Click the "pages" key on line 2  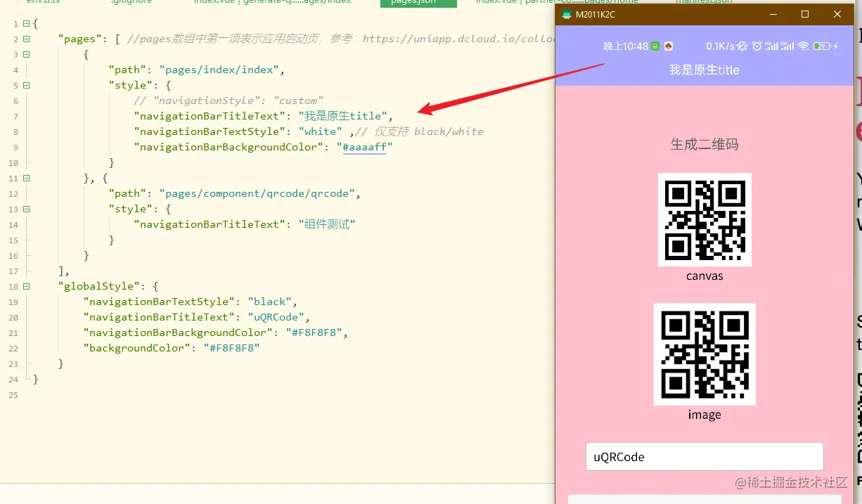[81, 39]
